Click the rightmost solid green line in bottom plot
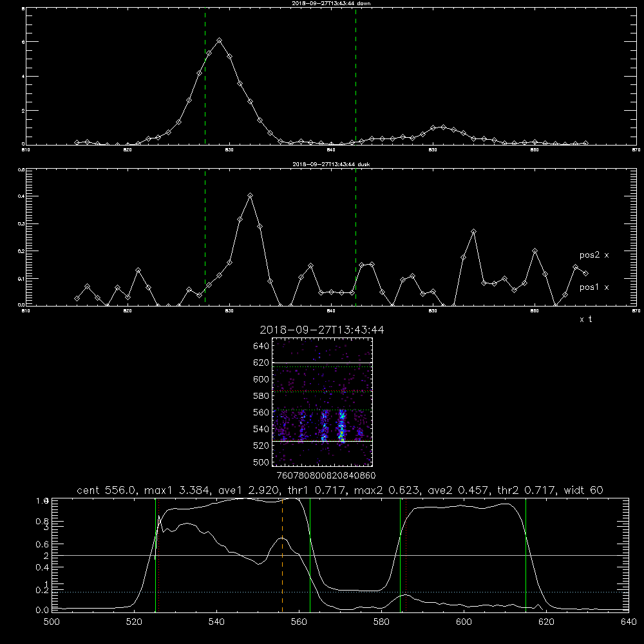644x644 pixels. pos(526,555)
